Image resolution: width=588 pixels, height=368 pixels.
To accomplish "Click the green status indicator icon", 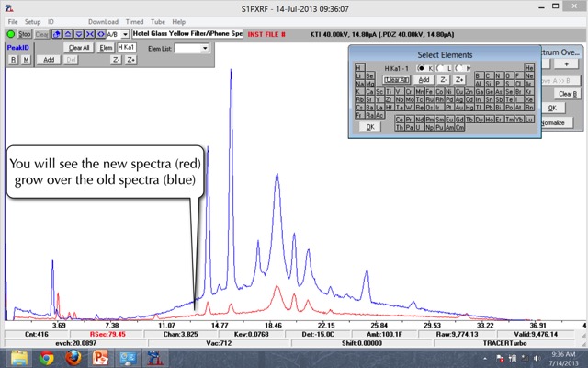I will click(9, 33).
